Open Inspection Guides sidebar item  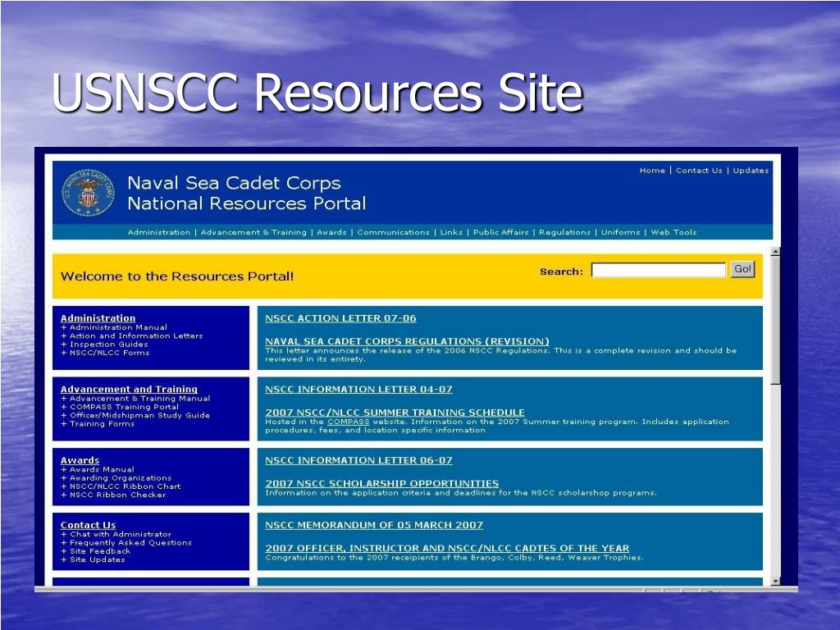108,345
